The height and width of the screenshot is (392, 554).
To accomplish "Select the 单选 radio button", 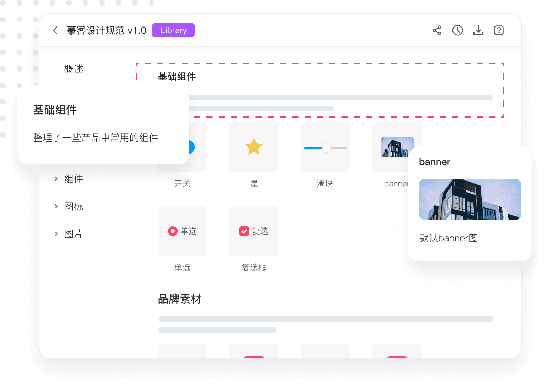I will click(173, 231).
